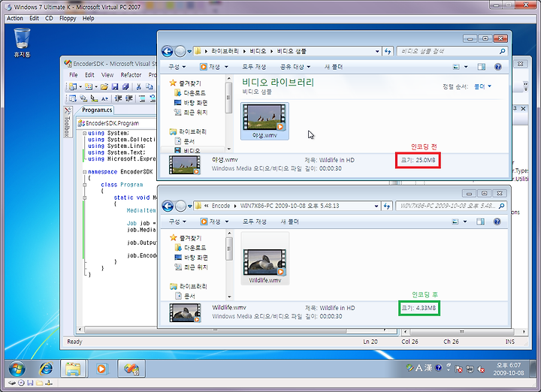Open 구성 dropdown in video sample window
This screenshot has width=541, height=392.
(x=177, y=67)
